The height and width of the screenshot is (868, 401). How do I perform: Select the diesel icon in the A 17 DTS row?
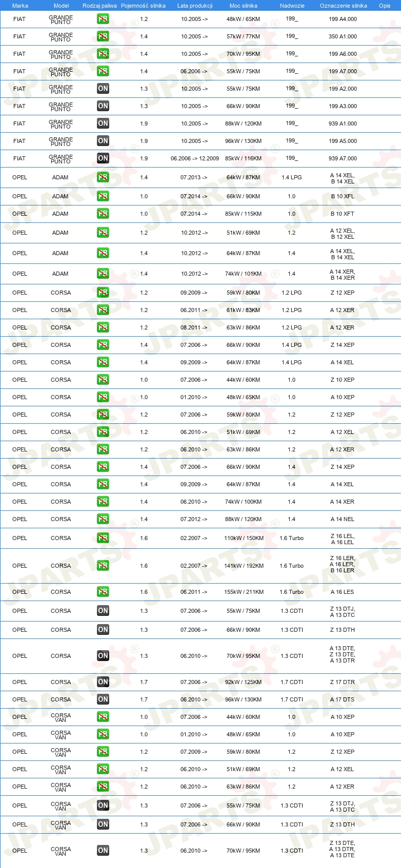point(103,699)
